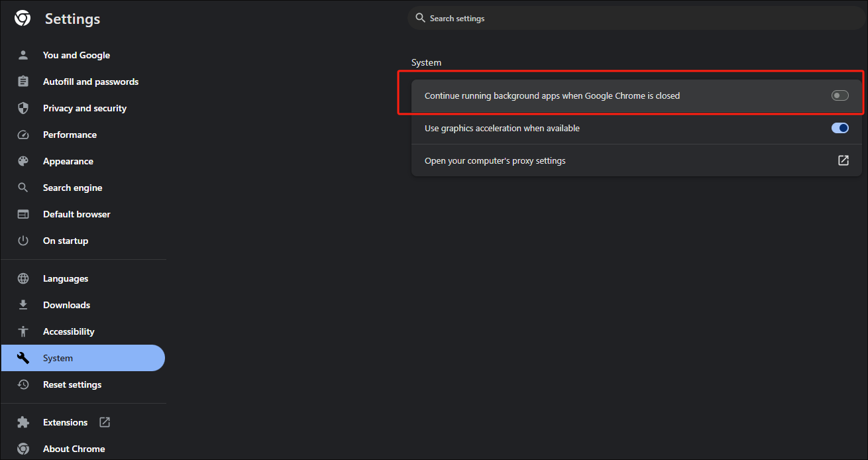The image size is (868, 460).
Task: Open the Autofill and passwords section
Action: point(91,82)
